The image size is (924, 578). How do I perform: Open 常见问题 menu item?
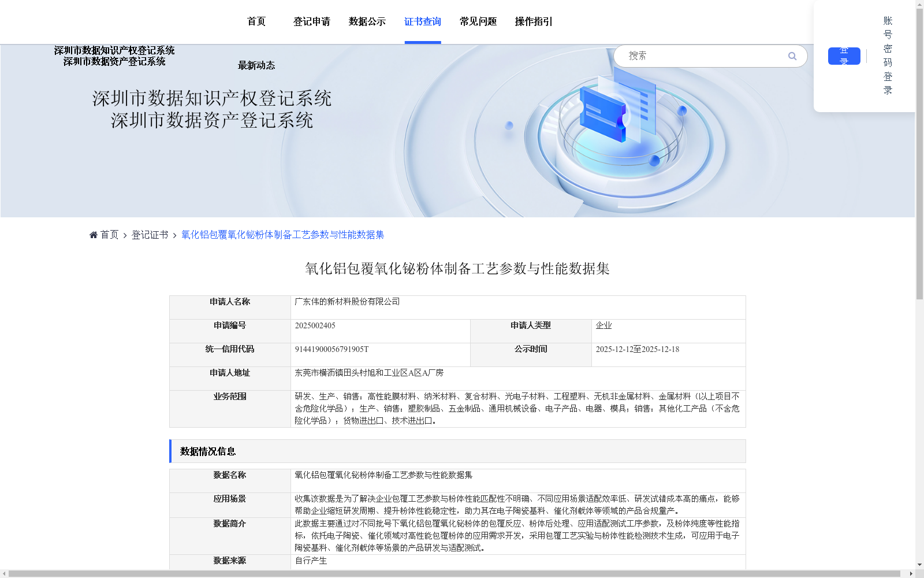pyautogui.click(x=478, y=21)
